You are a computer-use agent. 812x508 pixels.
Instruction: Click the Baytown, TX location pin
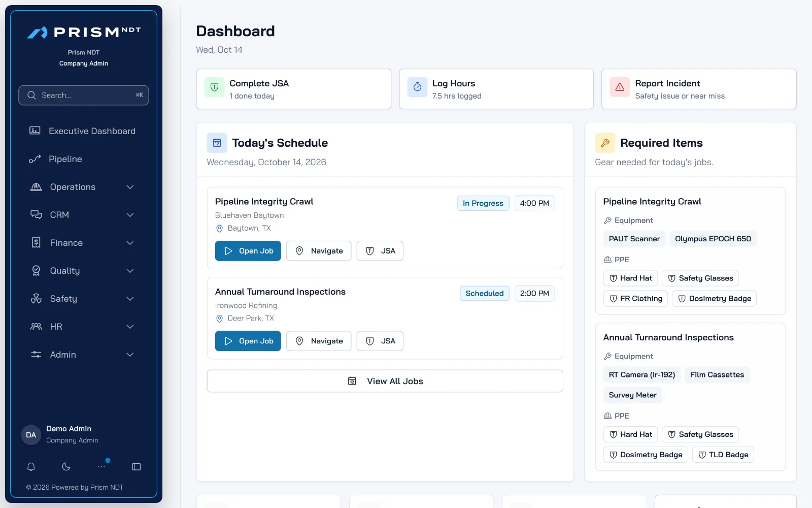point(220,229)
